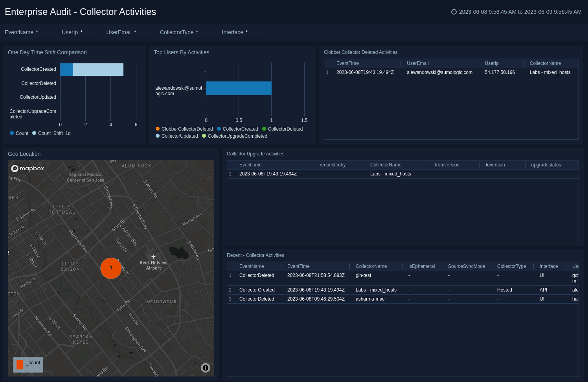588x382 pixels.
Task: Click the EventName filter field
Action: (45, 33)
